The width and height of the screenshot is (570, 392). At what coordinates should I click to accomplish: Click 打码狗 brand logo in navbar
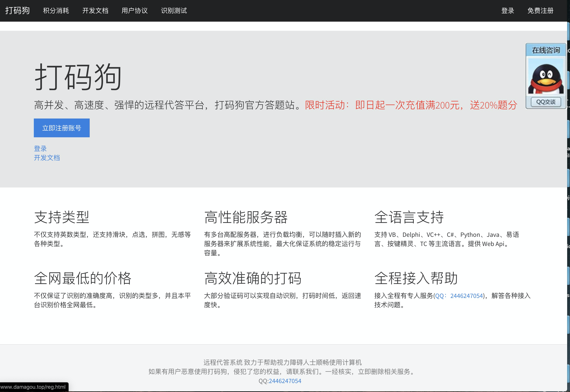click(17, 10)
